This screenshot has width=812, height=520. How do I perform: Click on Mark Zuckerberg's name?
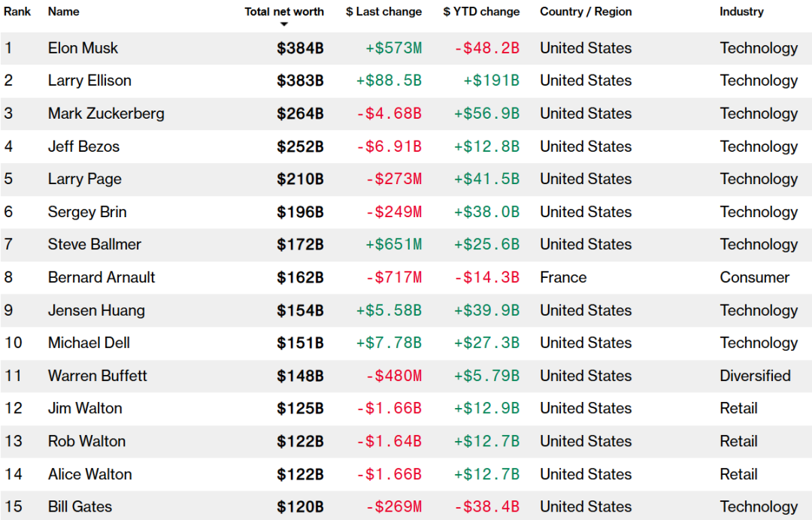[x=106, y=113]
